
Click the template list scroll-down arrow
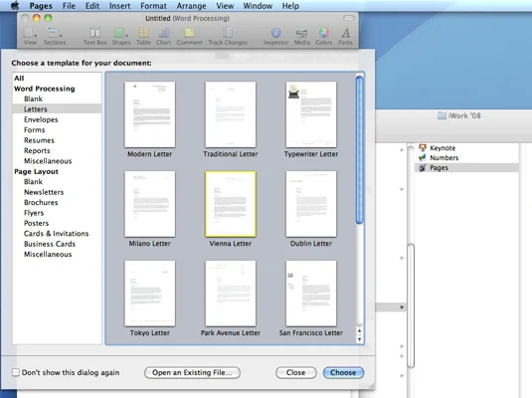coord(359,339)
